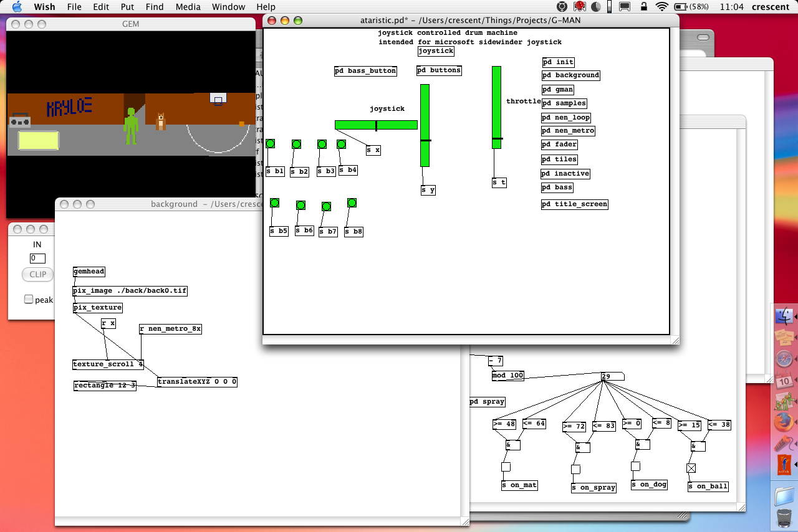This screenshot has height=532, width=798.
Task: Click the green bang above s b6
Action: [300, 205]
